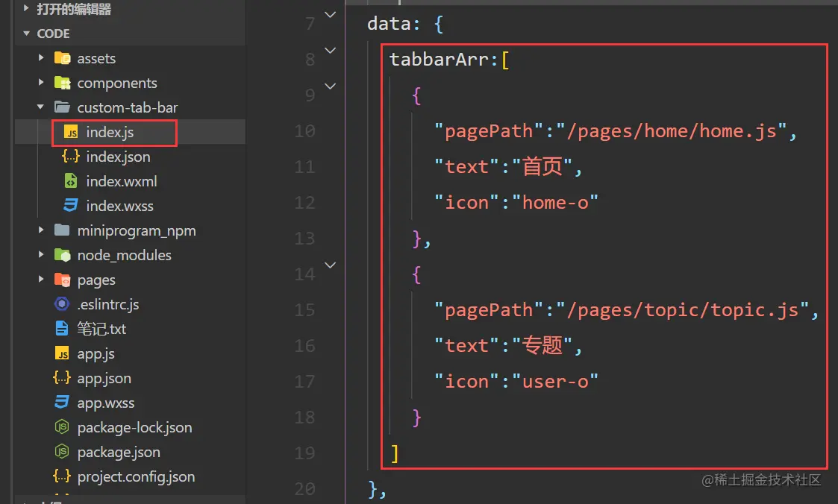Fold code block at line 9
The height and width of the screenshot is (504, 838).
click(331, 86)
